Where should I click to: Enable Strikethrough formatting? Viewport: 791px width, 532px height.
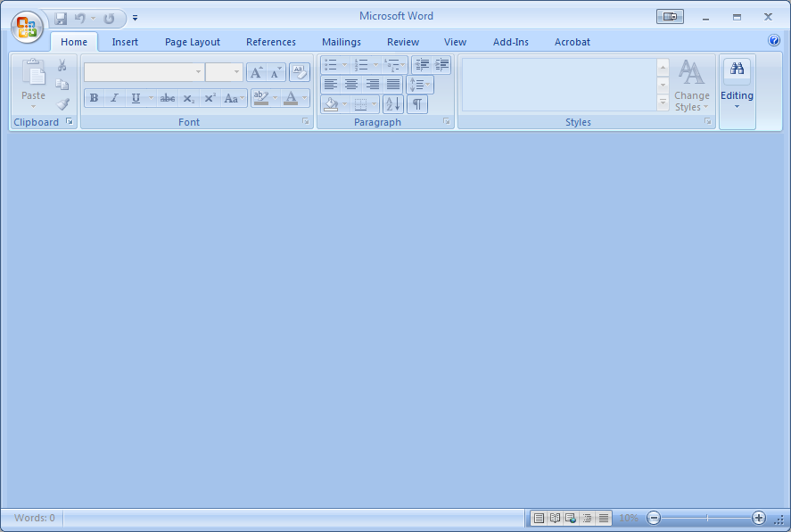[167, 98]
